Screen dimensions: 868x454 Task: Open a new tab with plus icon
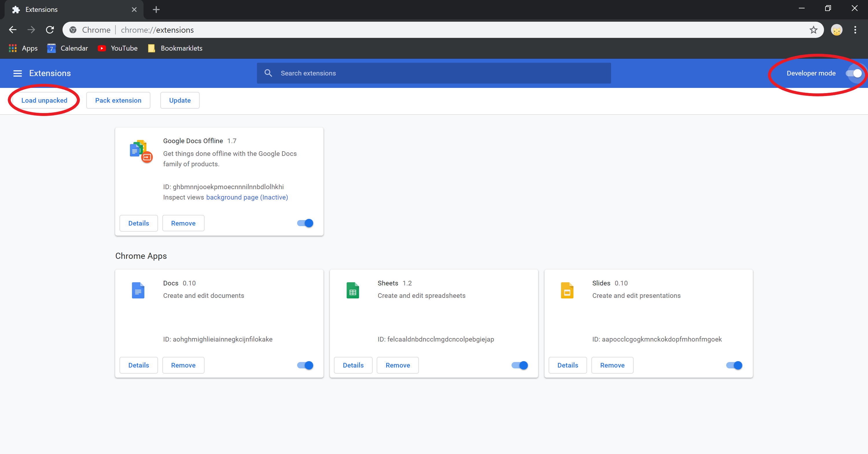[x=156, y=10]
